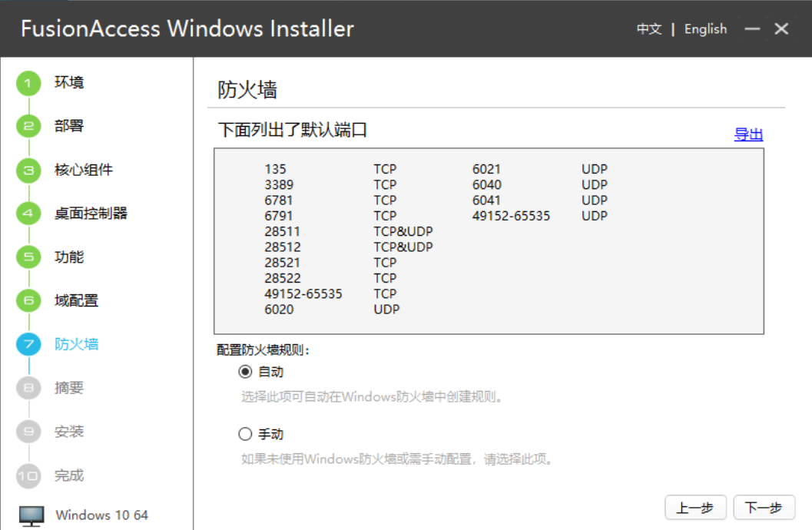This screenshot has width=812, height=530.
Task: Click the blue step 7 circle for 防火墙
Action: pyautogui.click(x=28, y=344)
